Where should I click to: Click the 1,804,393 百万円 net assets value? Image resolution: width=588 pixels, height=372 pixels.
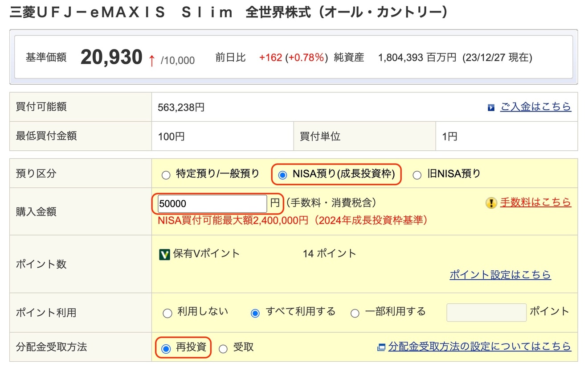417,58
